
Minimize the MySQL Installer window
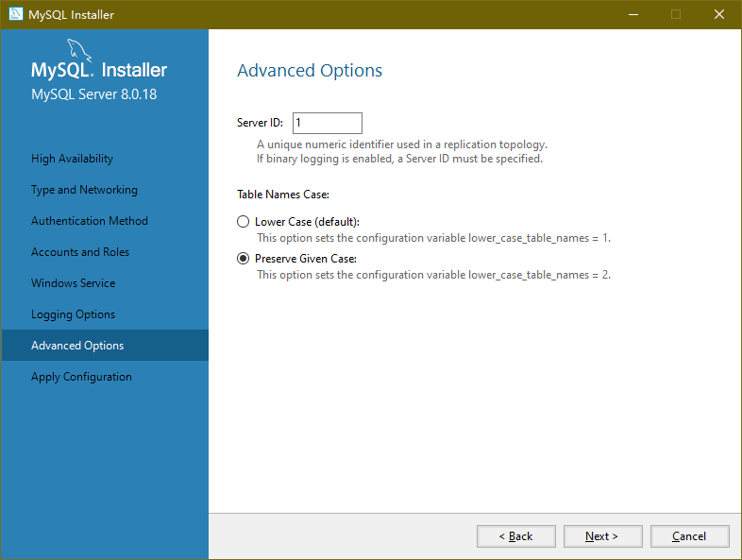(632, 14)
